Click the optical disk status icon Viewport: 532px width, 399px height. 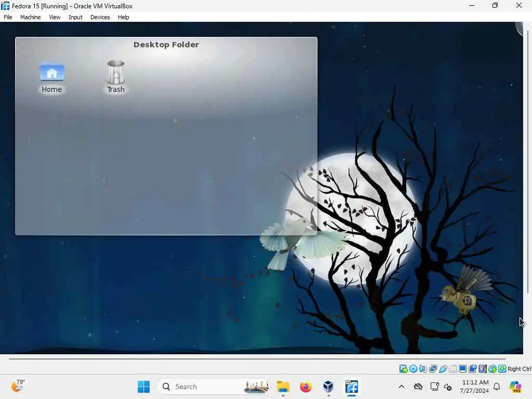click(x=413, y=369)
